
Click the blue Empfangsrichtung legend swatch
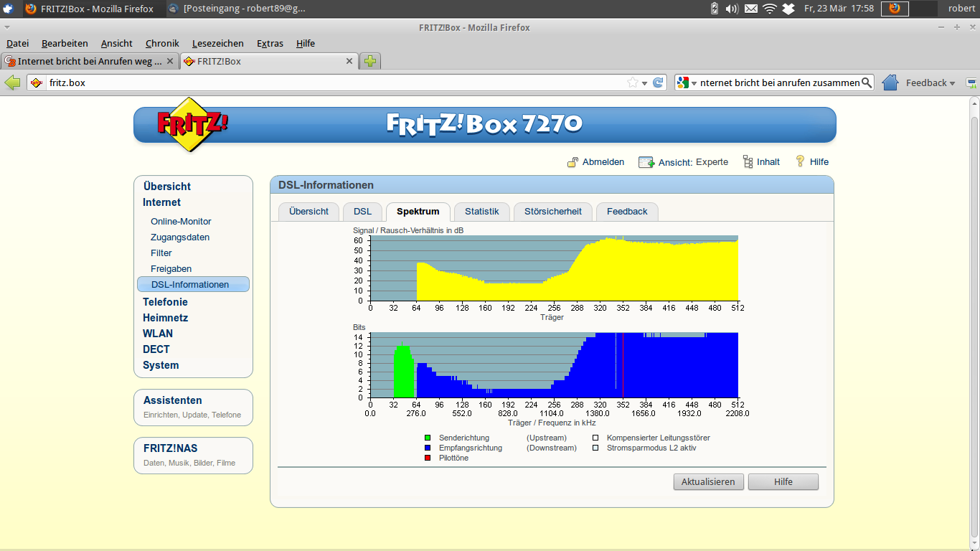(x=428, y=448)
